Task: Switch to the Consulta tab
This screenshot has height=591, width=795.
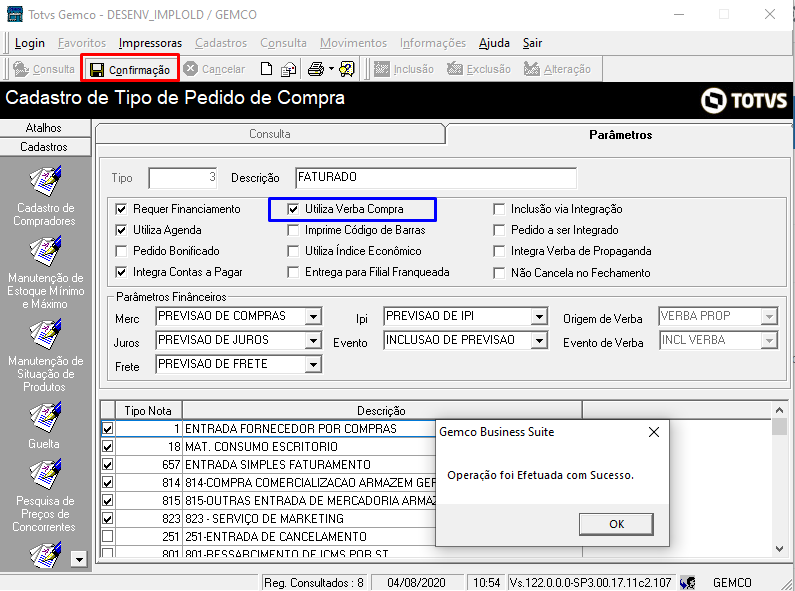Action: tap(270, 134)
